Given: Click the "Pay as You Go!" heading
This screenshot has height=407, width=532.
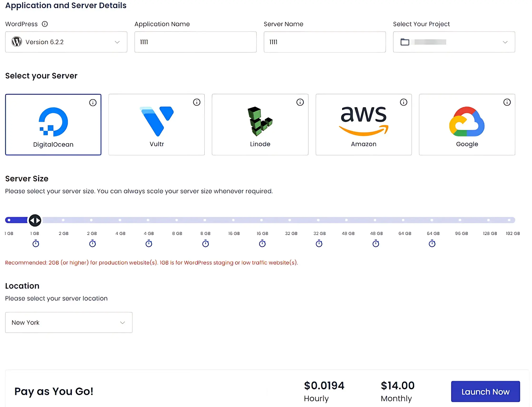Looking at the screenshot, I should (x=54, y=391).
